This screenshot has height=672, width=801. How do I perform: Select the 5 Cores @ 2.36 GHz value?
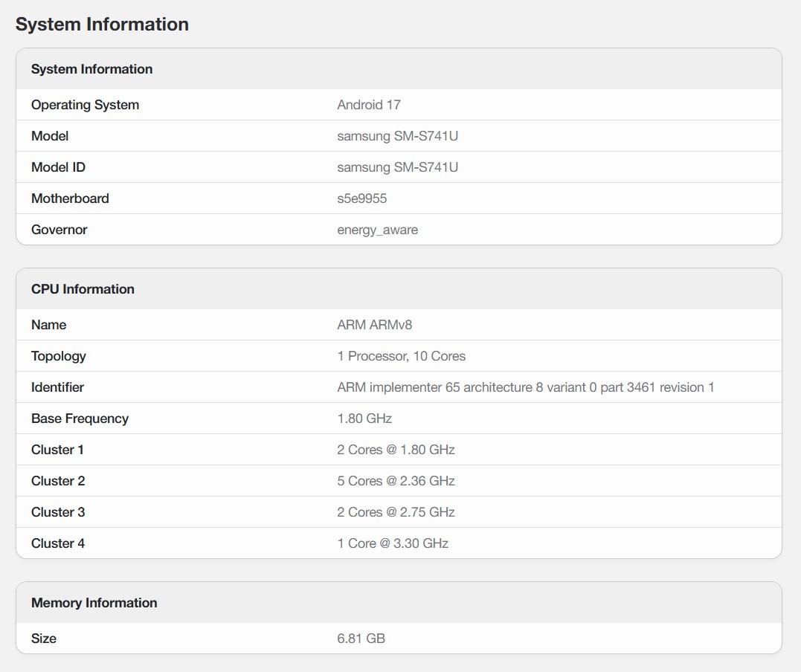396,481
